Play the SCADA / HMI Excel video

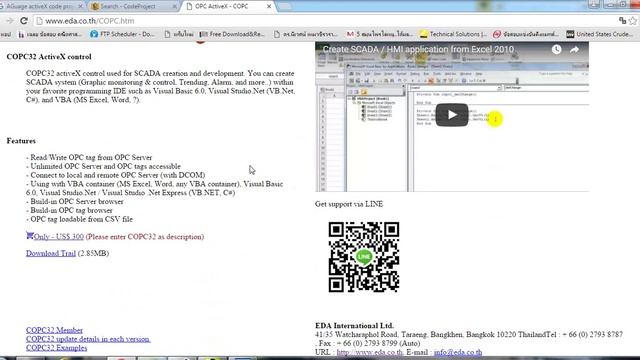pyautogui.click(x=452, y=115)
